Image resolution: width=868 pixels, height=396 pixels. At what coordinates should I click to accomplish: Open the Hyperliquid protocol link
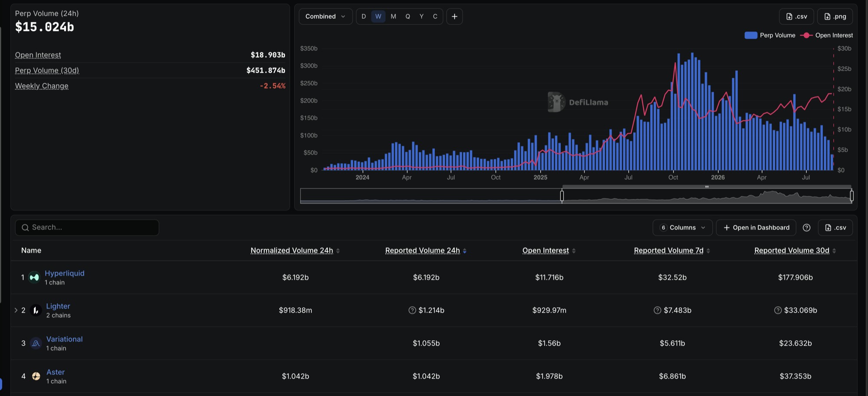65,273
